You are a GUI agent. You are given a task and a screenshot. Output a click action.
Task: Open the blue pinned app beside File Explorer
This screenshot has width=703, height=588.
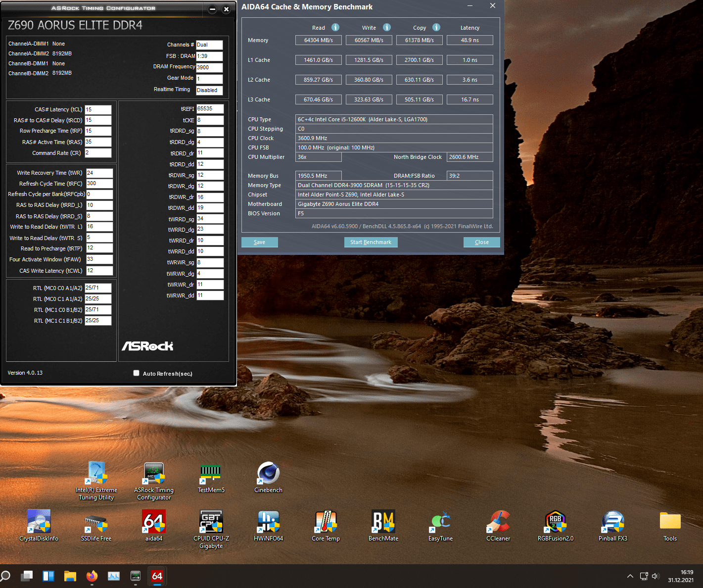tap(48, 576)
